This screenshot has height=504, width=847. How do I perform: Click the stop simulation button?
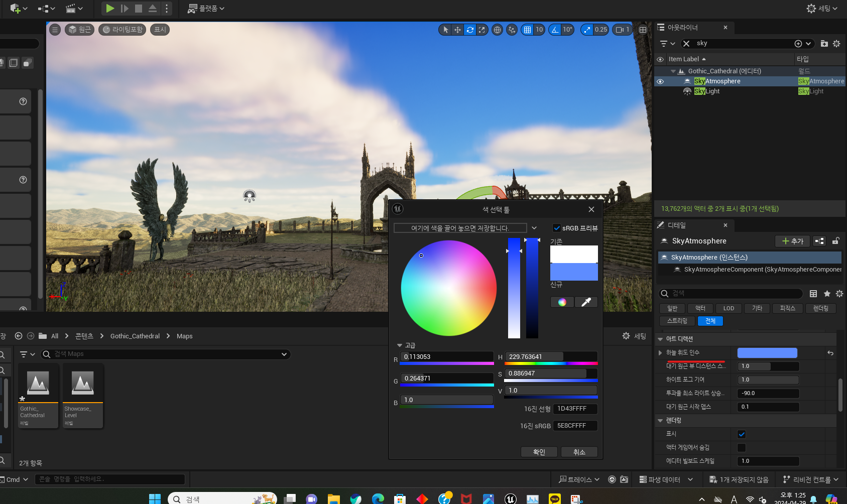[x=139, y=8]
